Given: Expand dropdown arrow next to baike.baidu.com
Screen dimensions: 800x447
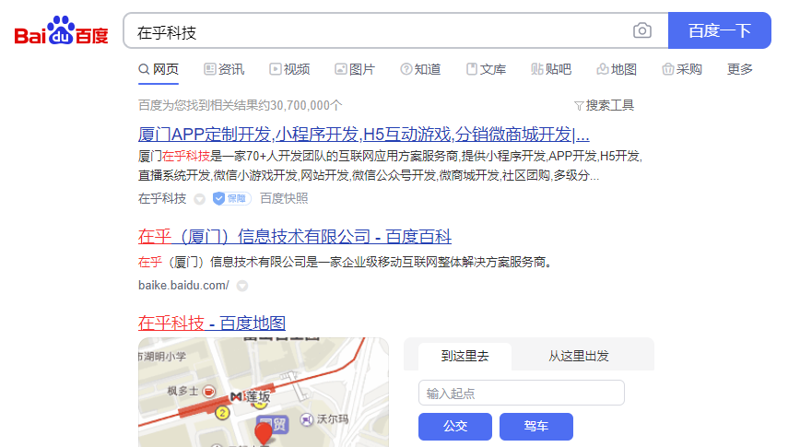Looking at the screenshot, I should (242, 286).
